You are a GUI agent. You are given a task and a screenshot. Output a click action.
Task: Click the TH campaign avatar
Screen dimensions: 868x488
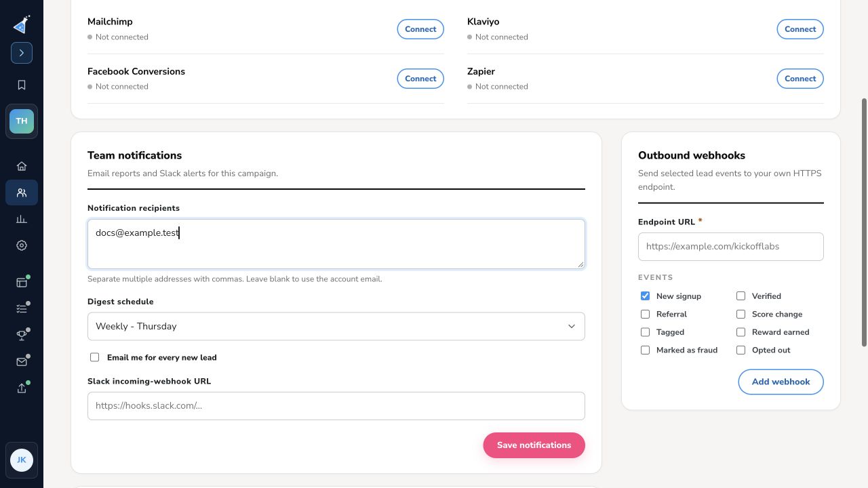click(22, 121)
